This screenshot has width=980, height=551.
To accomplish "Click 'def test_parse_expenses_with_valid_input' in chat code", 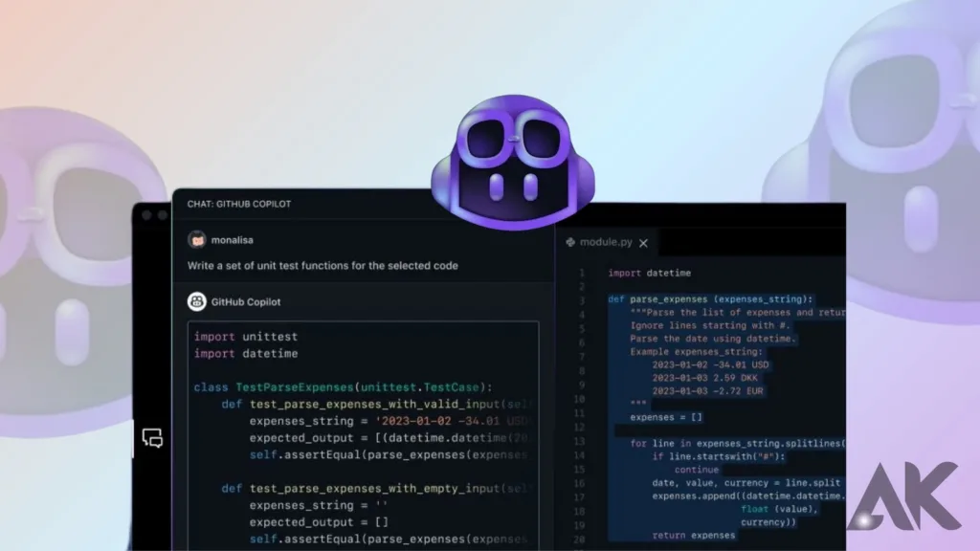I will click(x=375, y=405).
